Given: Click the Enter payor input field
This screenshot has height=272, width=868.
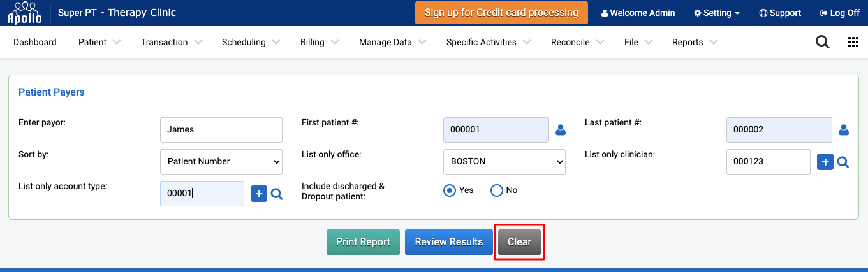Looking at the screenshot, I should click(x=221, y=130).
